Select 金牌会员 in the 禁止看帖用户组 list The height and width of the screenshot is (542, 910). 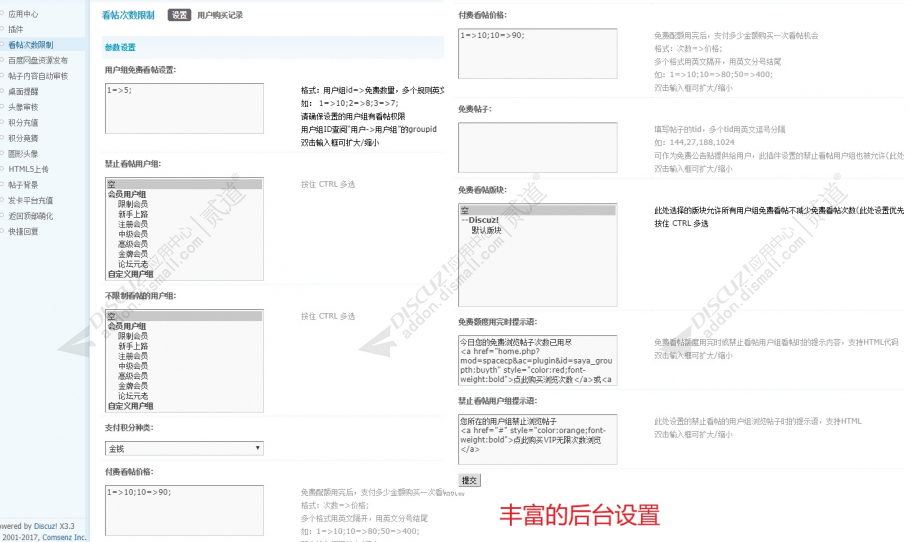pyautogui.click(x=133, y=254)
